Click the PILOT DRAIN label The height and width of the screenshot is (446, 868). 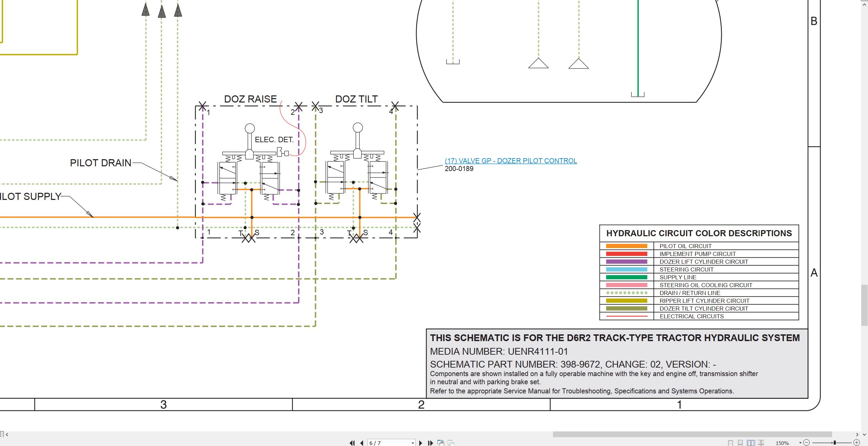(101, 163)
